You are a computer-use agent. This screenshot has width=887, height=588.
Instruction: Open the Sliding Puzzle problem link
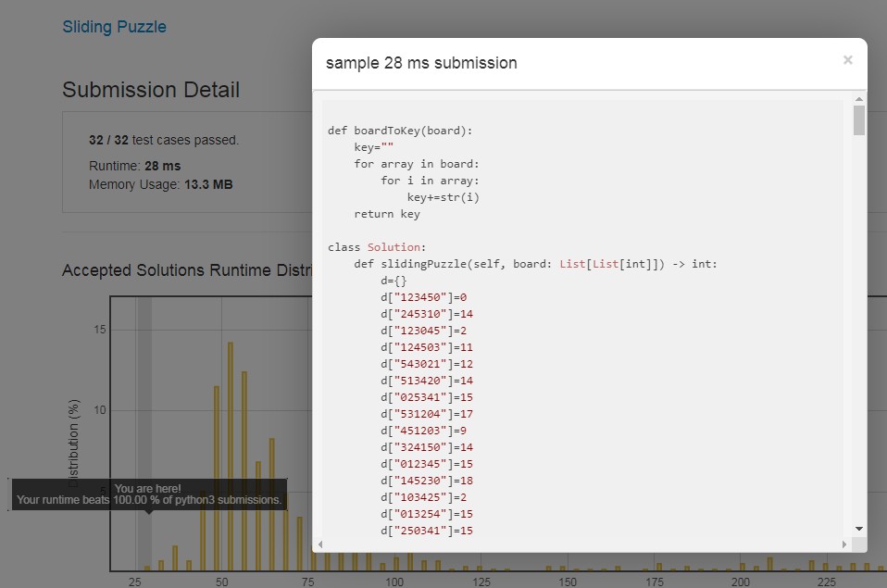[114, 27]
